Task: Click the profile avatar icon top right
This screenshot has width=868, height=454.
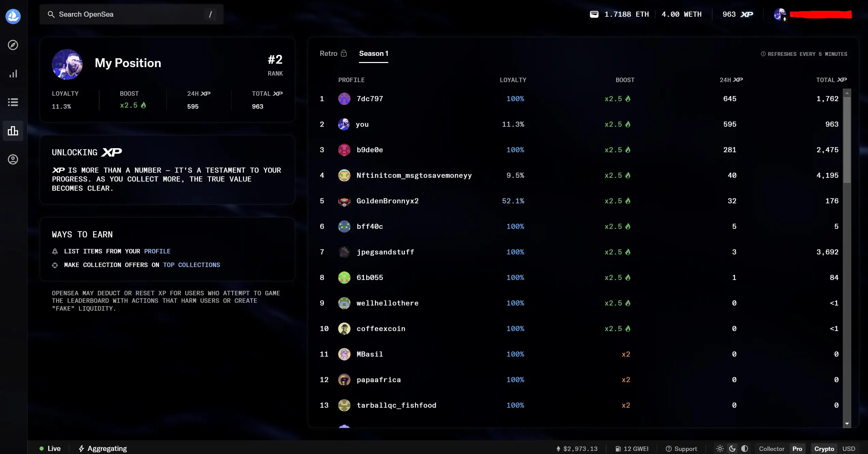Action: tap(780, 14)
